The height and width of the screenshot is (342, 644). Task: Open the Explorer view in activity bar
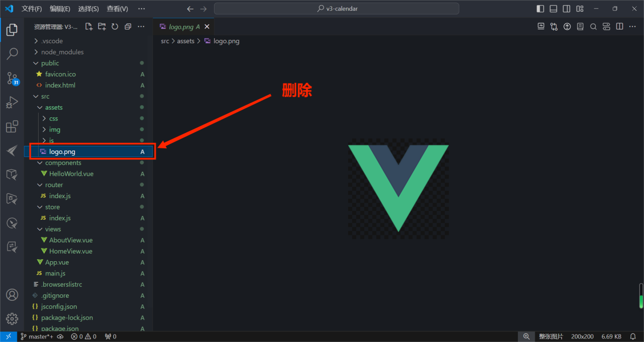[12, 29]
